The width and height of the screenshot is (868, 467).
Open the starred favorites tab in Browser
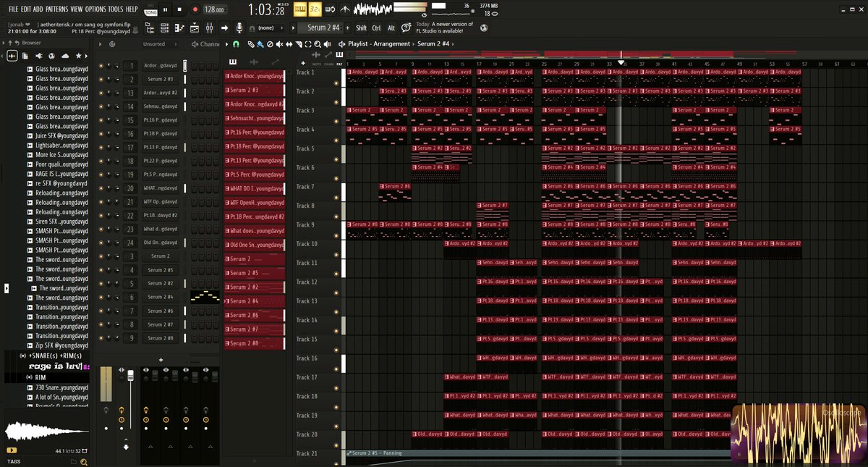coord(79,56)
